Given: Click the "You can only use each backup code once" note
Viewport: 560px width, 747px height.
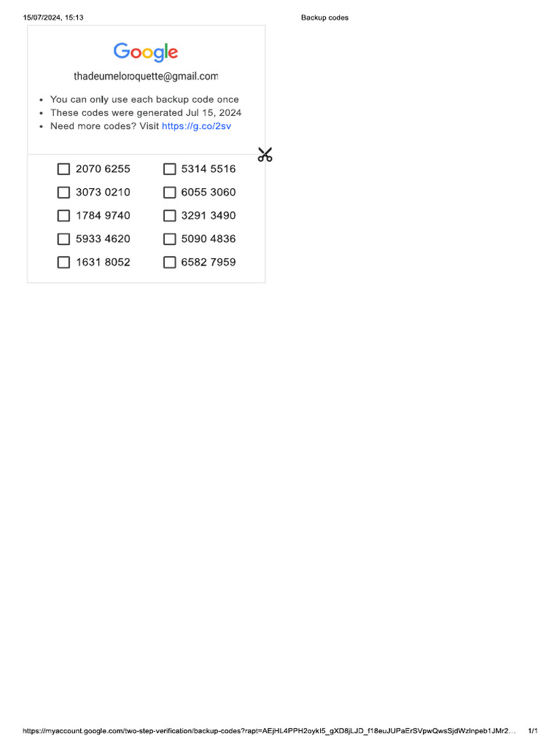Looking at the screenshot, I should click(144, 100).
